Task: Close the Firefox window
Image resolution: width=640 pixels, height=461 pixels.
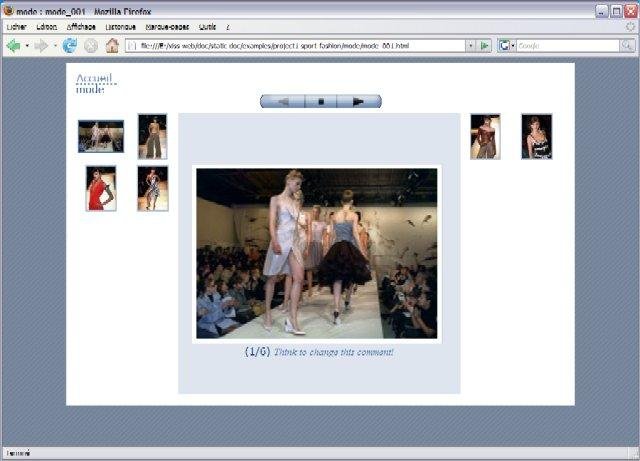Action: [x=631, y=11]
